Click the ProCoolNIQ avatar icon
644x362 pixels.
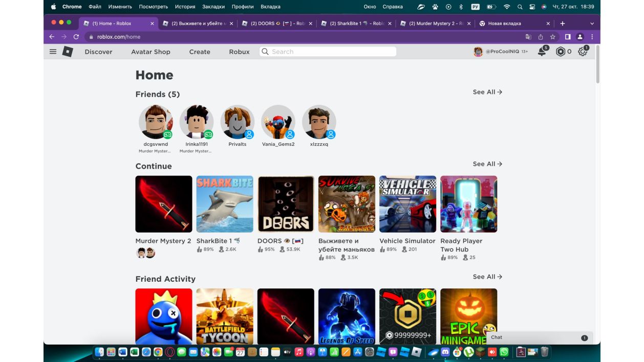pyautogui.click(x=478, y=52)
